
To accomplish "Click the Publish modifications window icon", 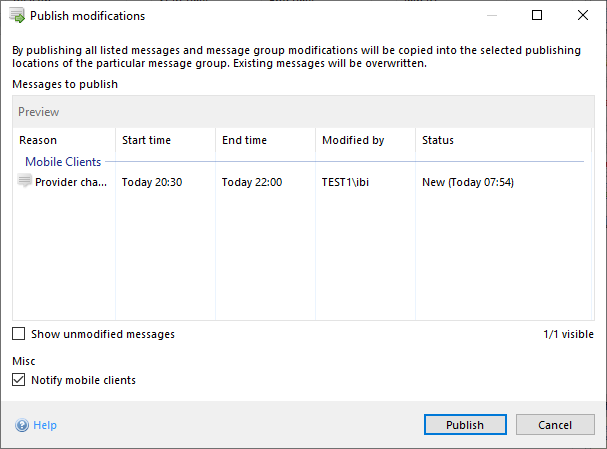I will [17, 16].
